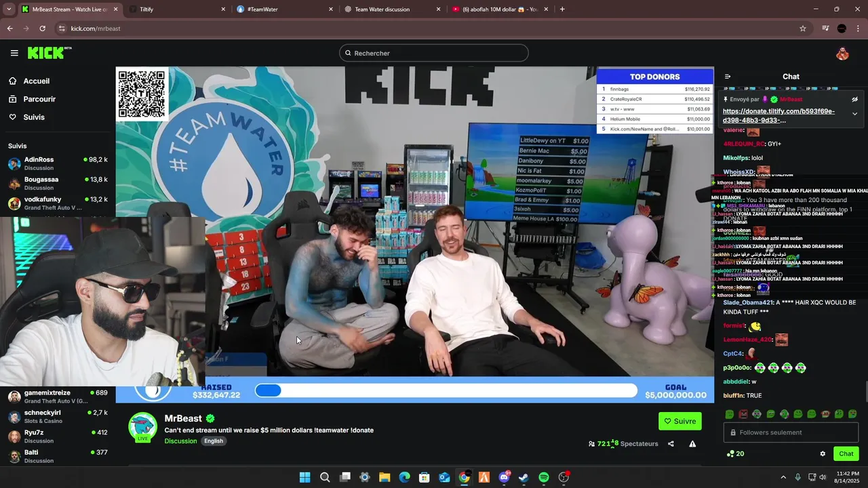The height and width of the screenshot is (488, 868).
Task: Launch Microsoft Edge from taskbar
Action: click(x=405, y=477)
